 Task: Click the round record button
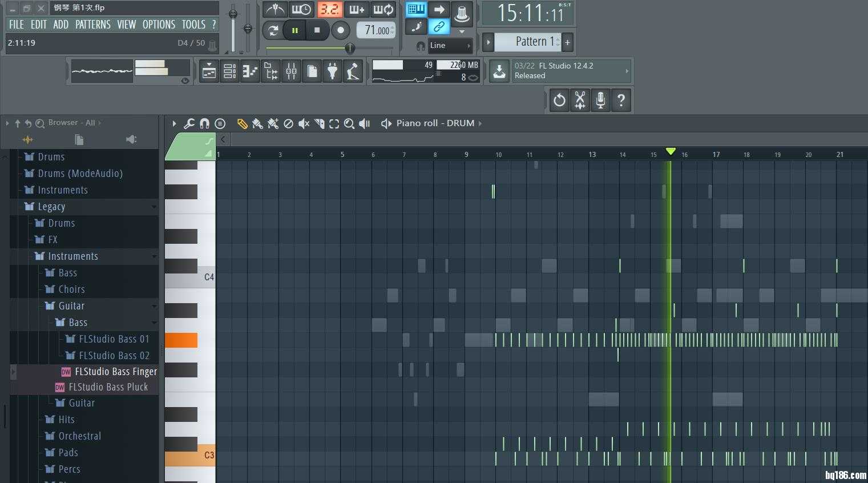coord(341,30)
